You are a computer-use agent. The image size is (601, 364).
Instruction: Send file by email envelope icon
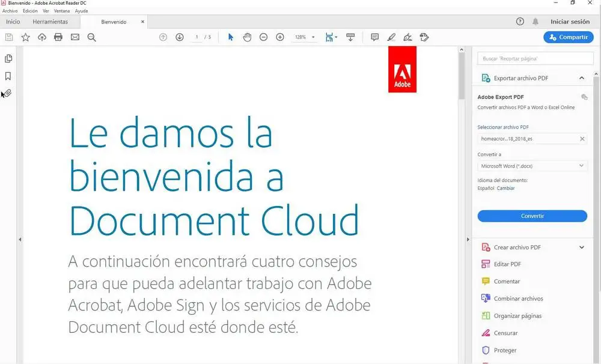75,37
